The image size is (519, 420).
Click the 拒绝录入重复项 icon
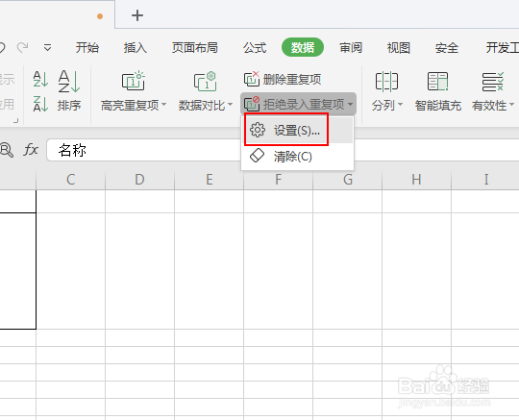tap(252, 104)
